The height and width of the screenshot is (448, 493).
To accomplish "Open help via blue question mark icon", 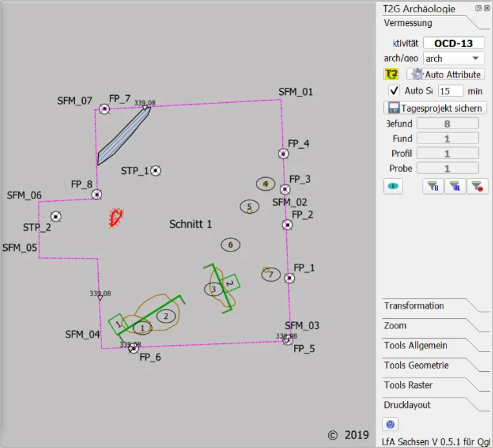I will (390, 424).
